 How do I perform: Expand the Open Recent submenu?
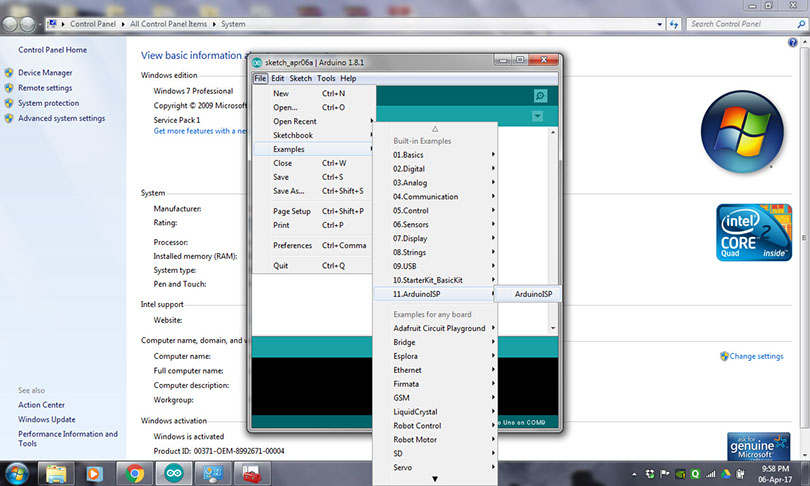point(314,121)
